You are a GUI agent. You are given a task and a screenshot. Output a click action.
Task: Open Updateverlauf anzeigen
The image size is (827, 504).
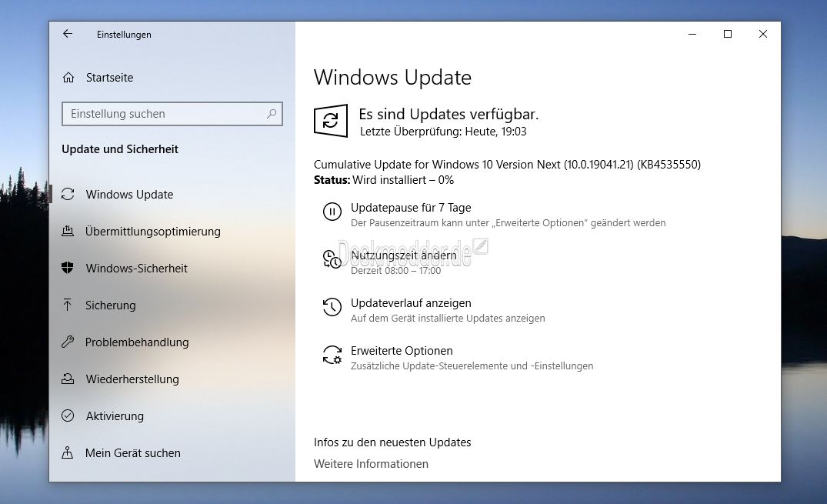[x=411, y=303]
